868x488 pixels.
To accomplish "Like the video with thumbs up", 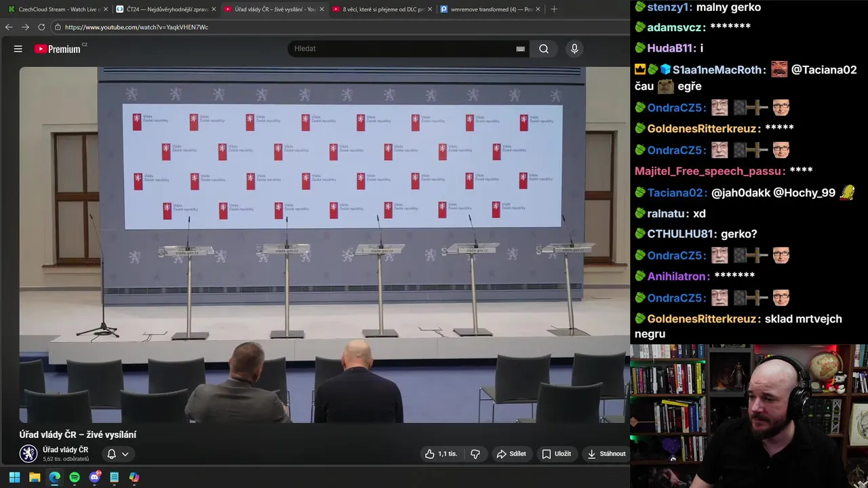I will [x=441, y=454].
